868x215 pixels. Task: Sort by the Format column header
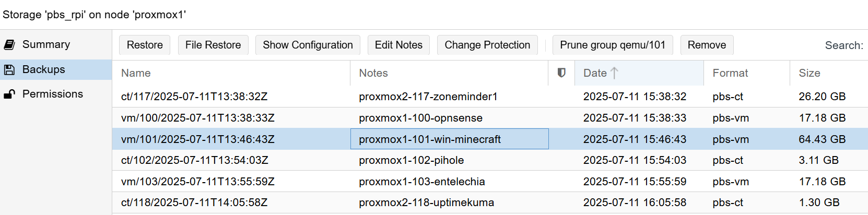pos(747,73)
